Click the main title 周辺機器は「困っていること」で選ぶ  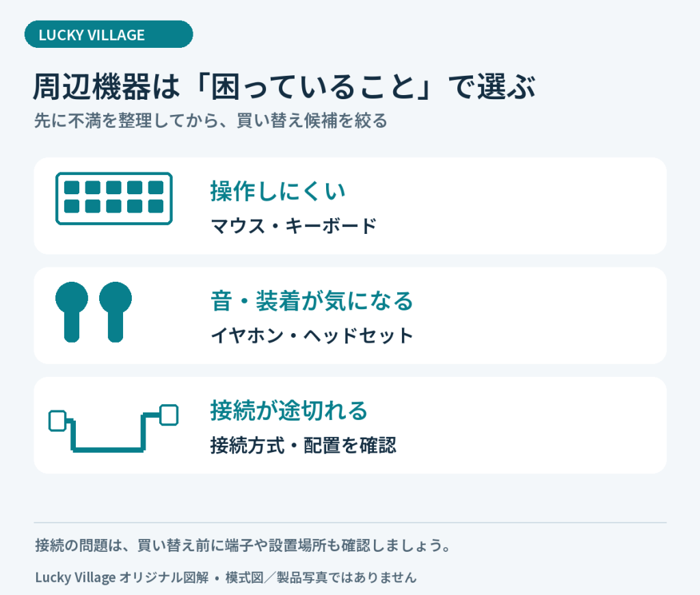coord(284,86)
